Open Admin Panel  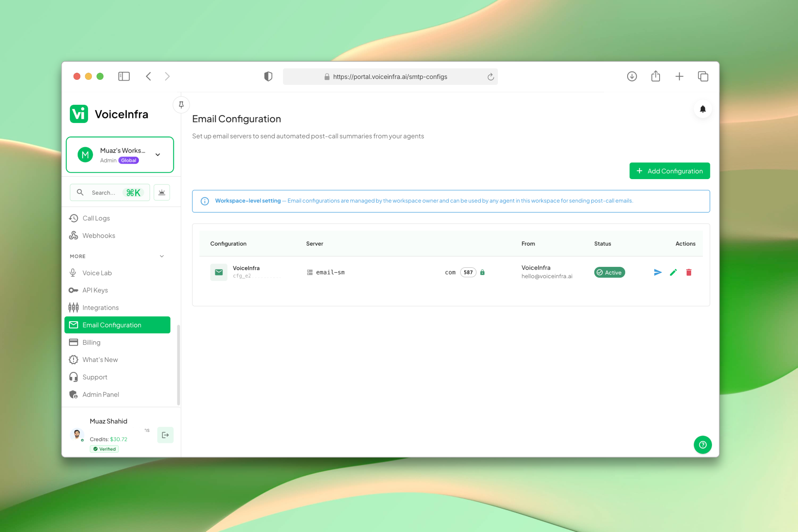click(x=117, y=394)
